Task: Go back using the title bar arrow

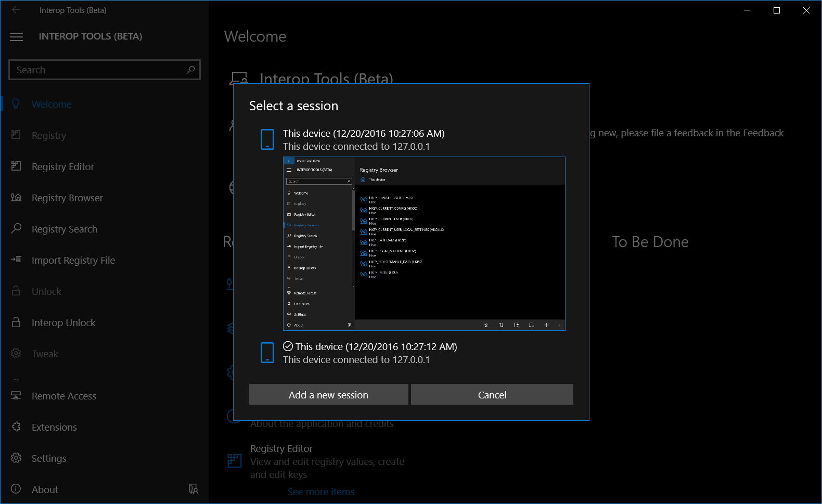Action: click(x=16, y=10)
